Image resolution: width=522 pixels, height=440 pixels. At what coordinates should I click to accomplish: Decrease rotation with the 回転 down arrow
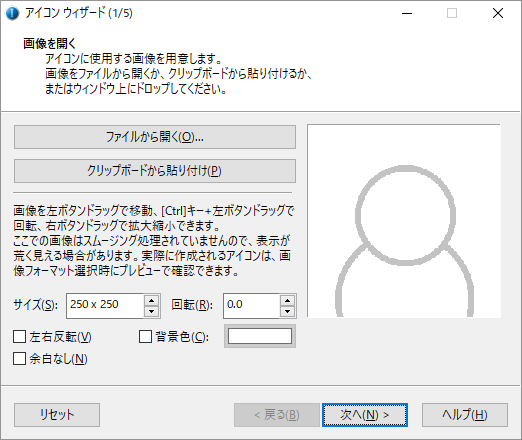tap(287, 312)
